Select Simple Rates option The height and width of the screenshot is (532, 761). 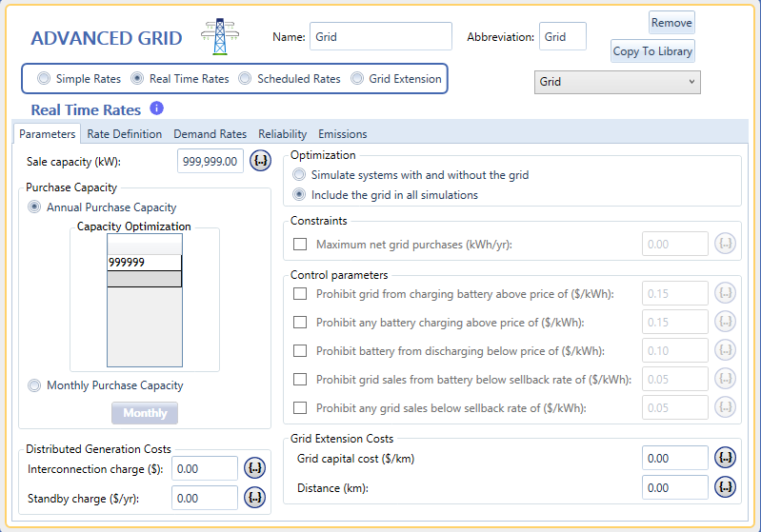[79, 79]
